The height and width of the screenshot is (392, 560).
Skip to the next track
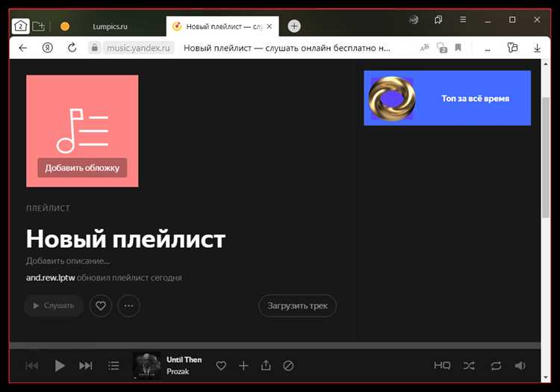[86, 366]
